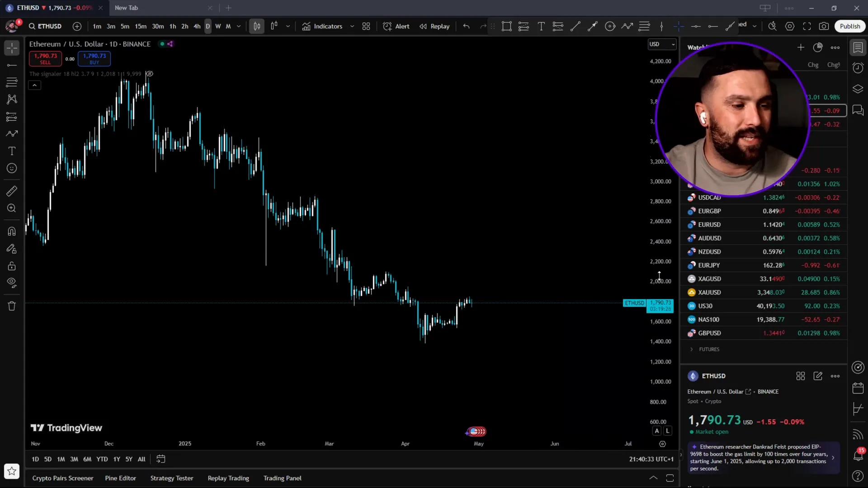Image resolution: width=868 pixels, height=488 pixels.
Task: Open the Indicators dialog
Action: click(x=322, y=26)
